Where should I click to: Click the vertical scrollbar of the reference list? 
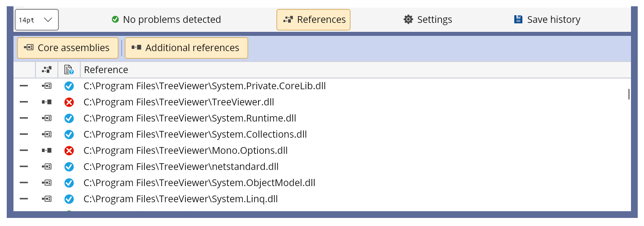(628, 94)
